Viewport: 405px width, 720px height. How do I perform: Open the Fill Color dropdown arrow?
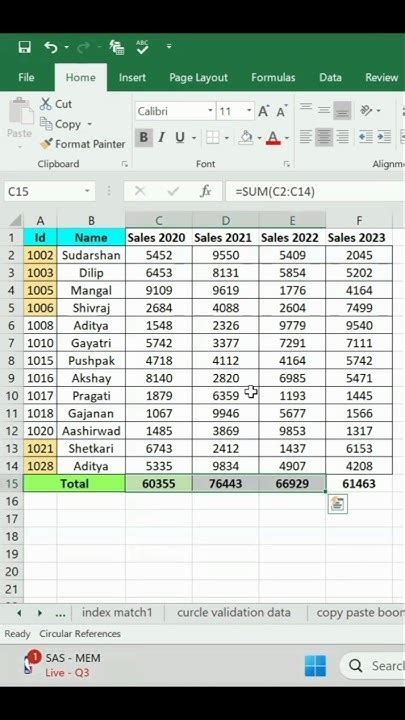tap(259, 138)
